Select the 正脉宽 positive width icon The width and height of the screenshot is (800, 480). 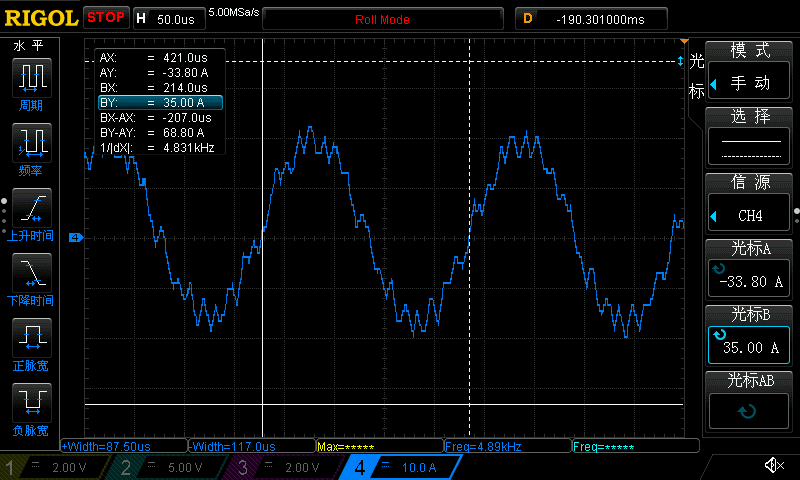31,337
